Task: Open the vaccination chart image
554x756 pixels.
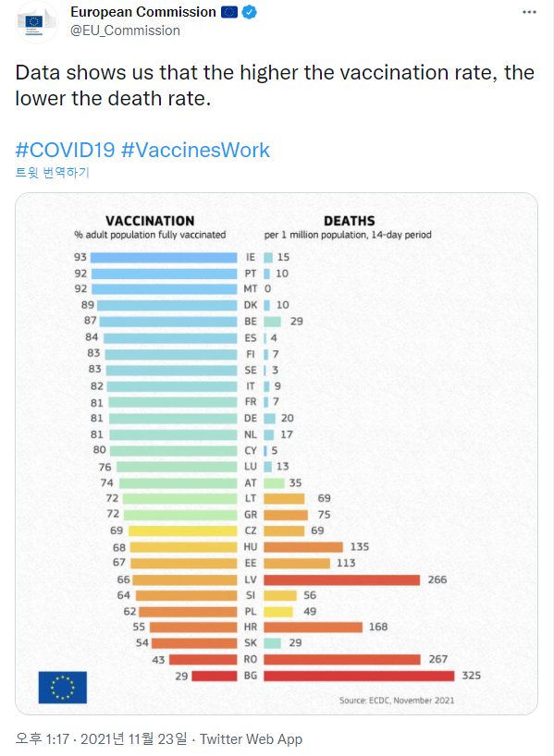Action: 277,454
